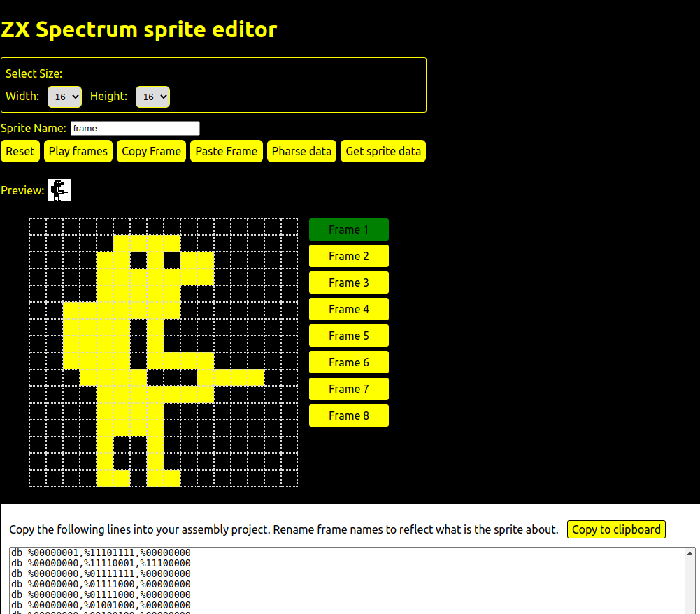This screenshot has height=614, width=700.
Task: Switch to Frame 7
Action: tap(349, 389)
